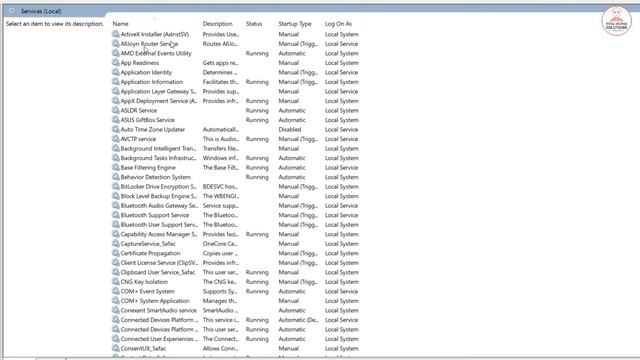The height and width of the screenshot is (360, 640).
Task: Select the Transfers file.. description cell
Action: click(220, 149)
